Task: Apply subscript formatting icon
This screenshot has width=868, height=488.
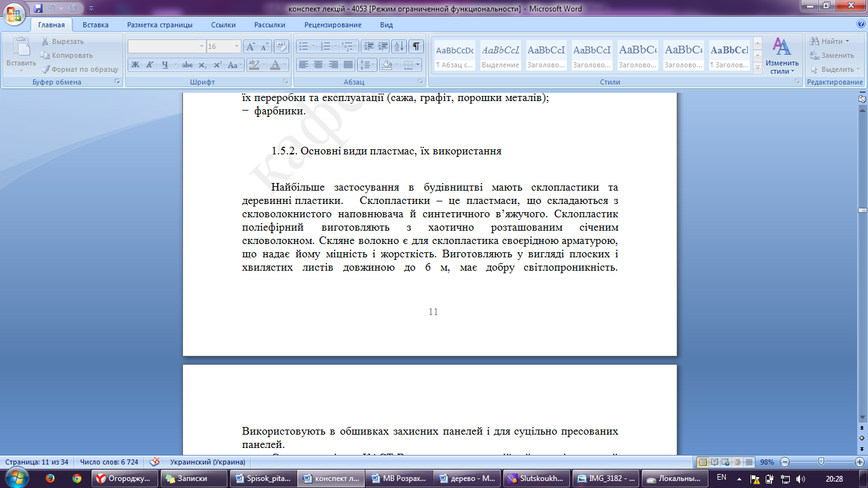Action: 202,65
